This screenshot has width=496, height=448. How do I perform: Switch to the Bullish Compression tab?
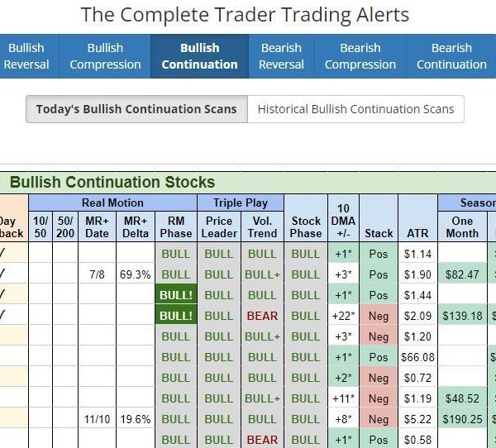click(105, 56)
